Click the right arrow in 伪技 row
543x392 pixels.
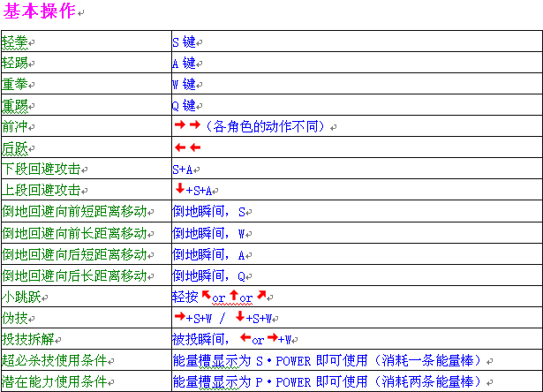tap(179, 317)
